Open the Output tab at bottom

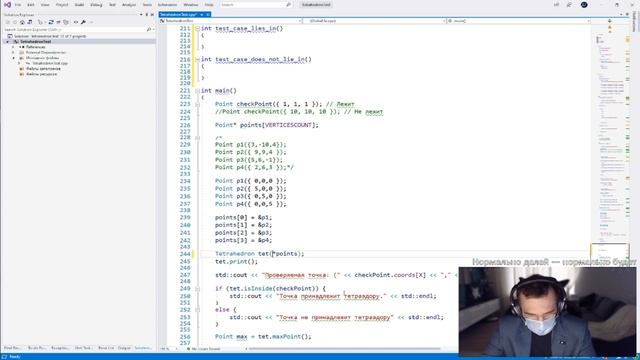coord(124,348)
